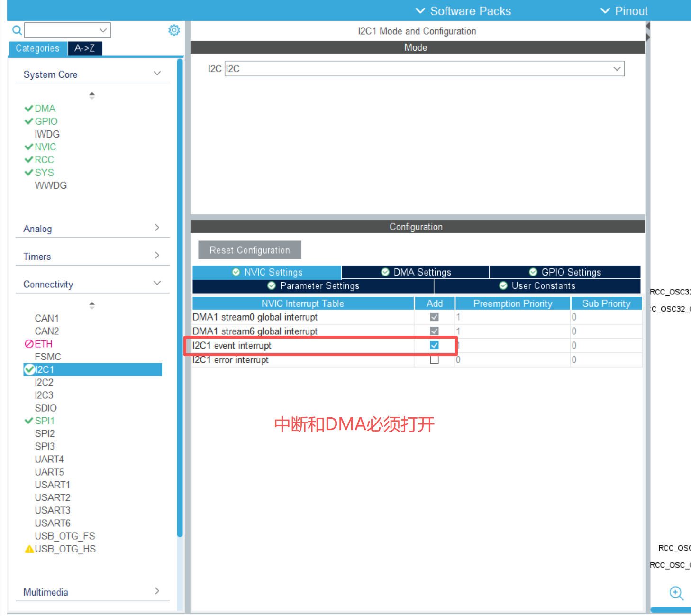
Task: Select UART5 peripheral
Action: 49,472
